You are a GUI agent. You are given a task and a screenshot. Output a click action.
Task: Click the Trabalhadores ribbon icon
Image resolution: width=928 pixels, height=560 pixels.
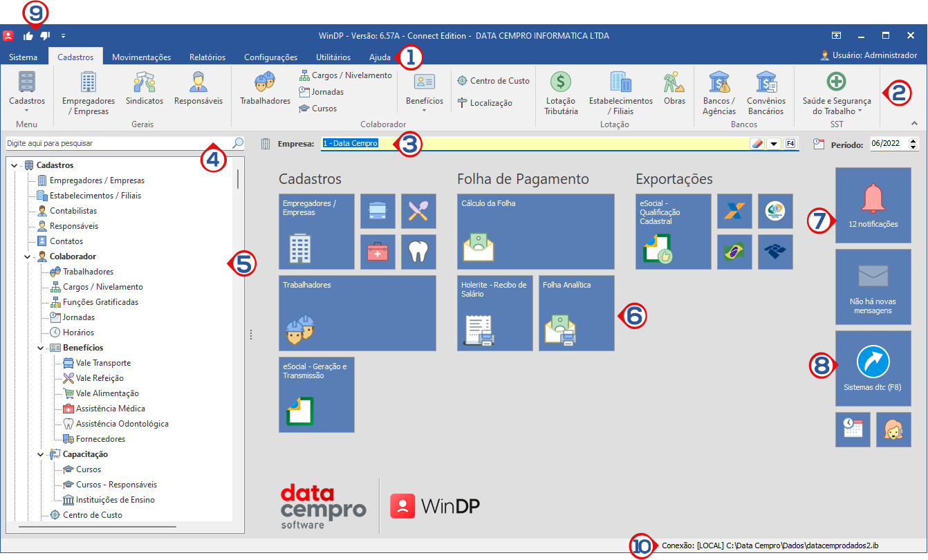(x=265, y=89)
